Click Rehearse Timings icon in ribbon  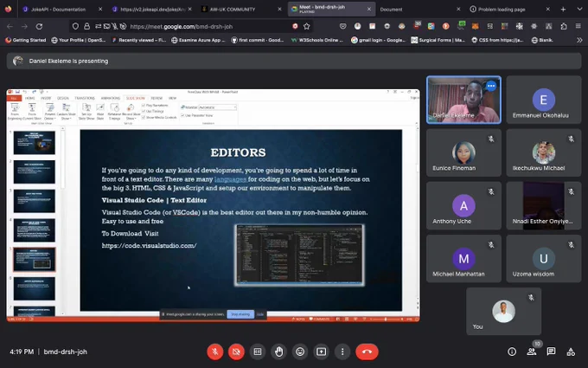[114, 112]
